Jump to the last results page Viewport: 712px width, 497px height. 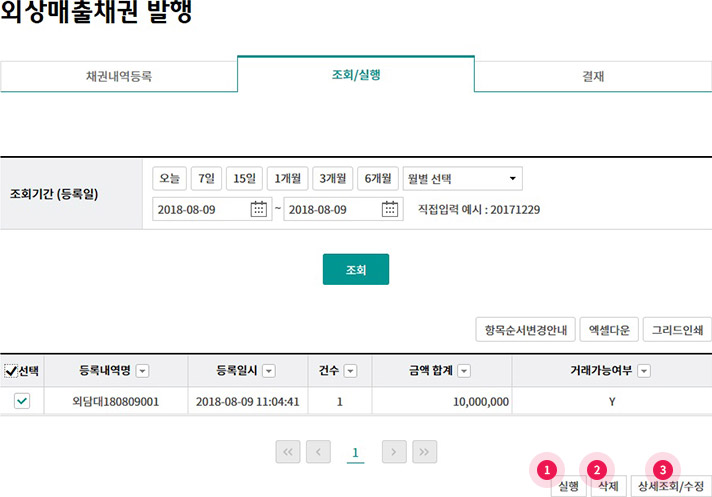425,452
